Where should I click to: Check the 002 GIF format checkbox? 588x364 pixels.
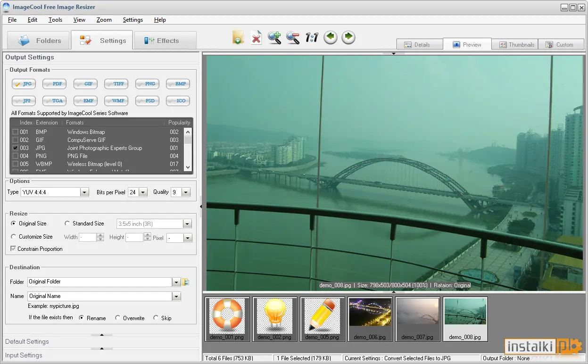click(x=15, y=140)
